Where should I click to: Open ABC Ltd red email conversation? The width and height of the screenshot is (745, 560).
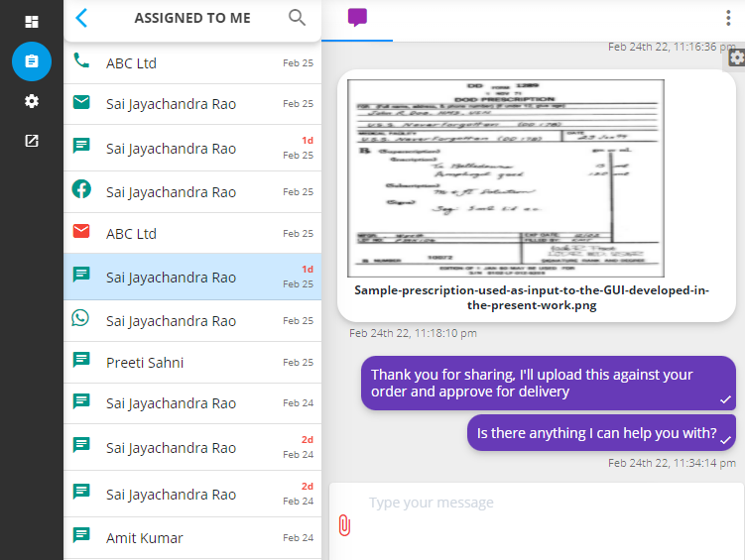(192, 234)
